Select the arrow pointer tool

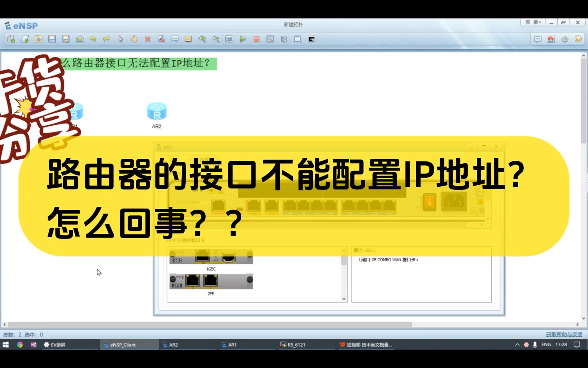[120, 39]
